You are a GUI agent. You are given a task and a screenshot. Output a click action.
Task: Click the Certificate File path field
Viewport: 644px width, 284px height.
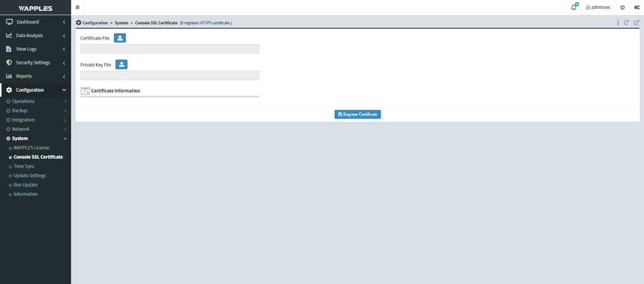click(169, 49)
